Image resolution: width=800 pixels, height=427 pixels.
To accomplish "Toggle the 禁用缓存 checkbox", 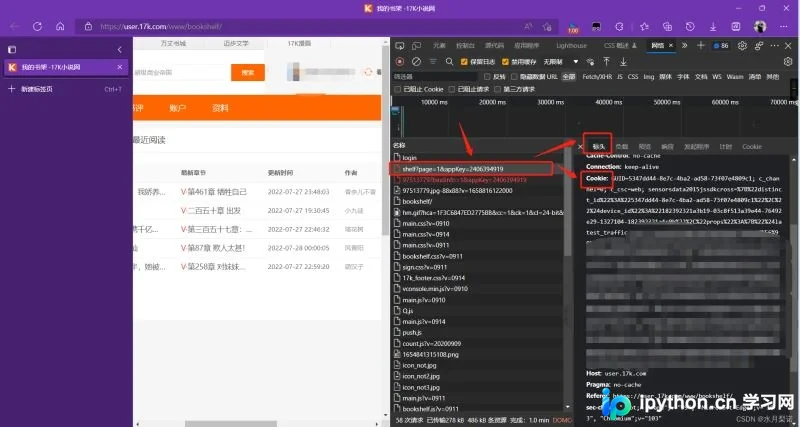I will (x=505, y=62).
